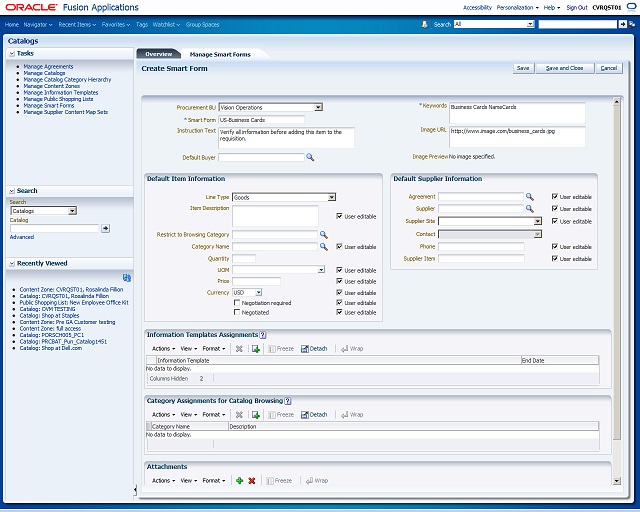Viewport: 640px width, 512px height.
Task: Open the Line Type dropdown
Action: [332, 197]
